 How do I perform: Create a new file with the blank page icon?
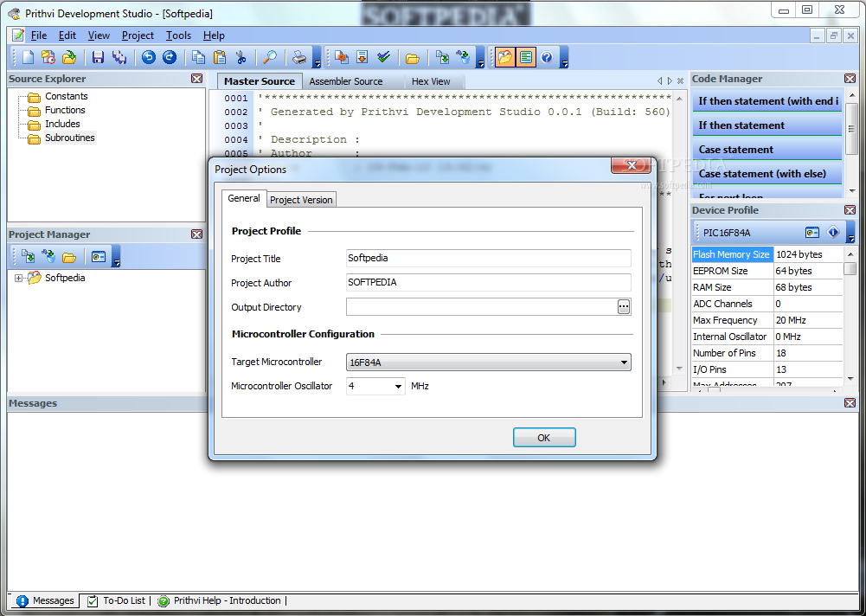coord(29,57)
